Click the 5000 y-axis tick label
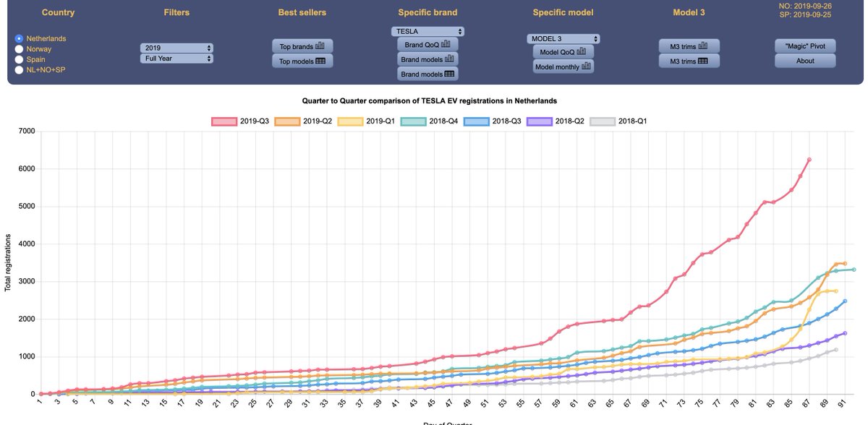This screenshot has width=868, height=425. coord(27,207)
